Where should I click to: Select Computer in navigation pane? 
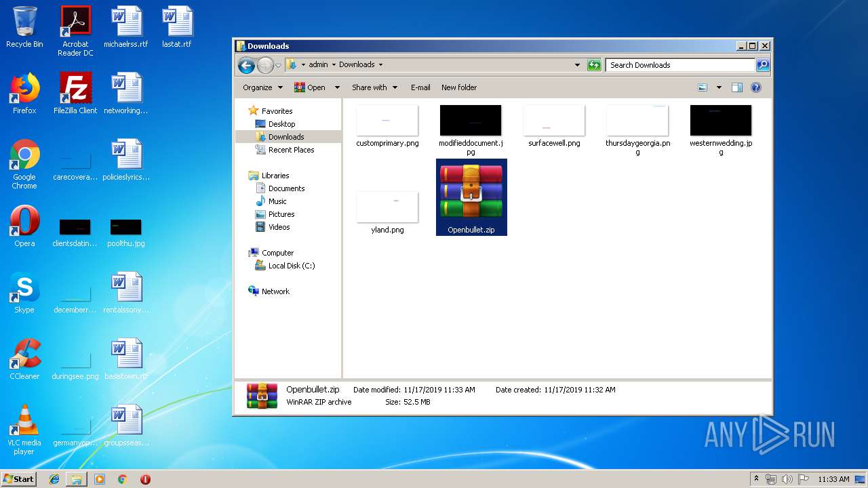271,253
